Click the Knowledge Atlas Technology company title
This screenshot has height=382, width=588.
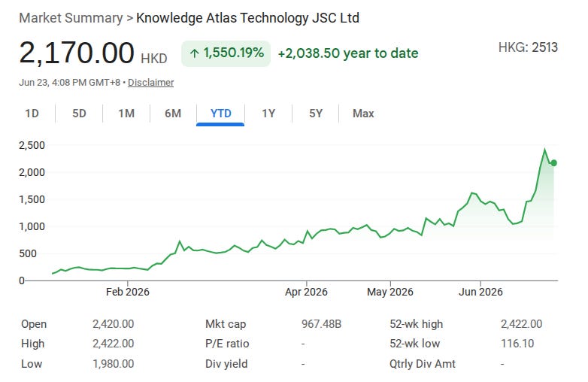247,18
